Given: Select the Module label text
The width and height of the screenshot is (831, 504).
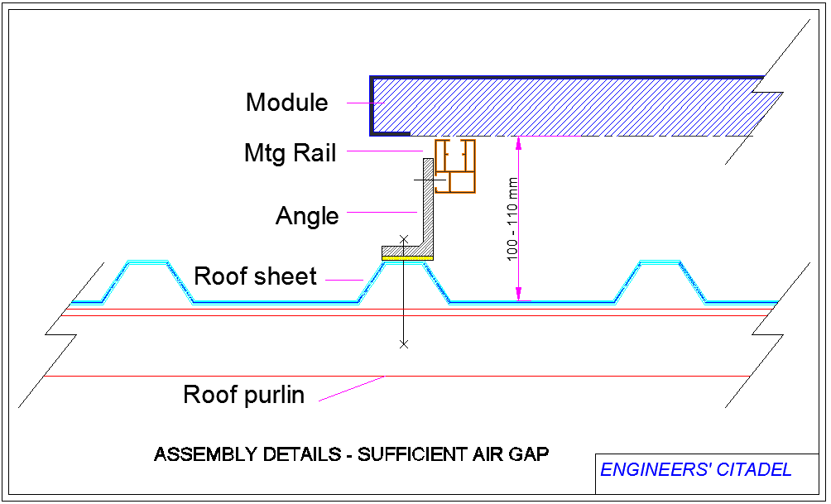Looking at the screenshot, I should pyautogui.click(x=286, y=103).
